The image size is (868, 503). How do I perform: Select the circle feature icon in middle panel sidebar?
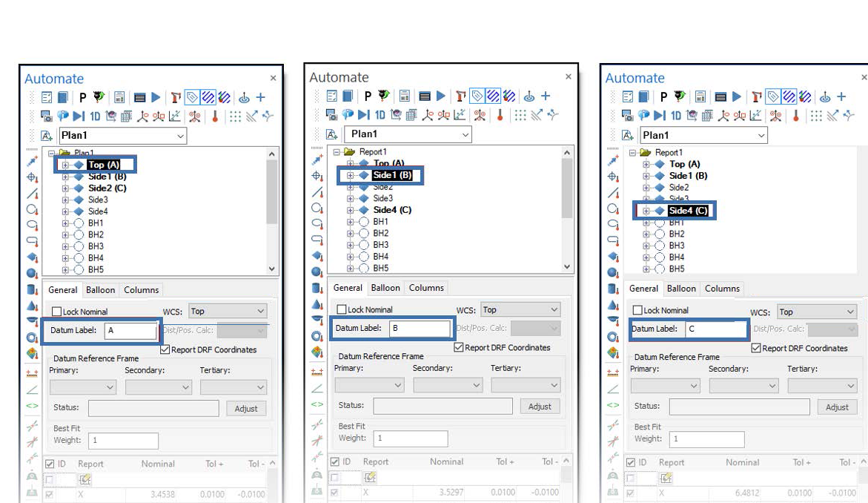(x=317, y=208)
